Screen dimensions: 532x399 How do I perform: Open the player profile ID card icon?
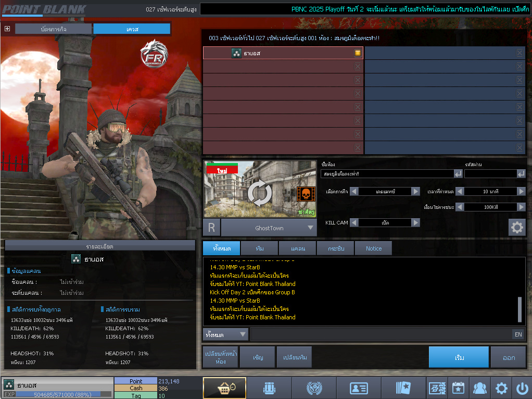(359, 388)
